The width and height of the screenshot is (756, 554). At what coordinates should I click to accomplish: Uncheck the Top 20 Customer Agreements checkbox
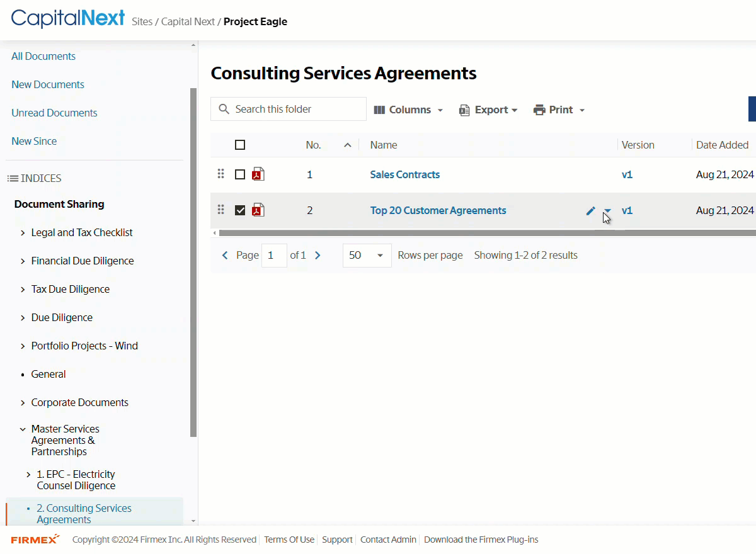[240, 210]
